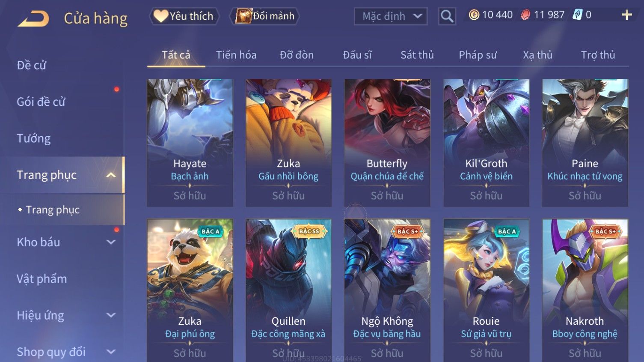Open the Vật phẩm sidebar item

[x=42, y=279]
